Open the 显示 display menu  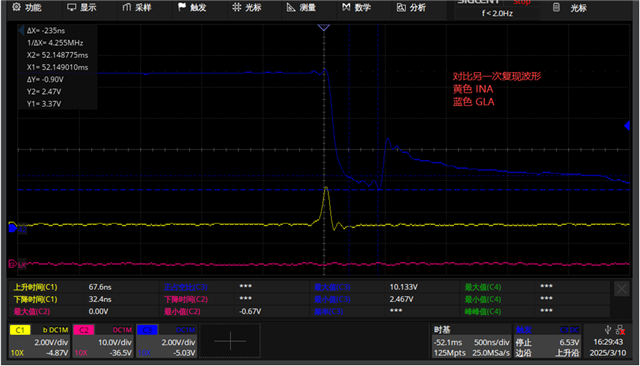tap(82, 7)
